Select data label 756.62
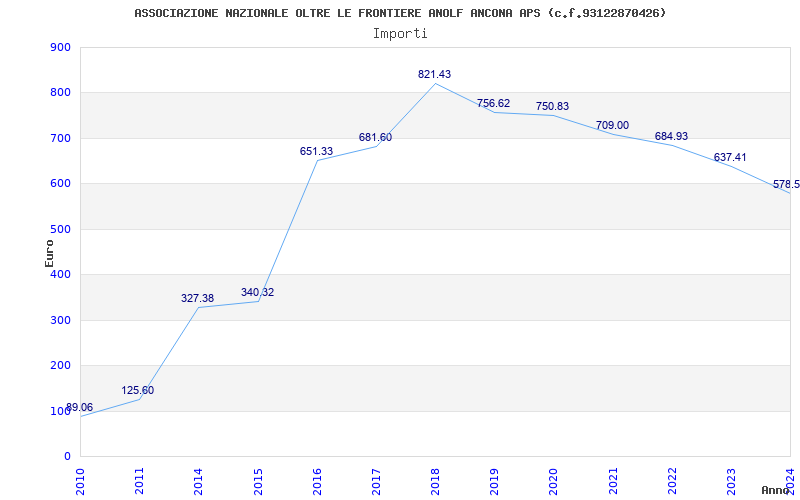Image resolution: width=800 pixels, height=500 pixels. pyautogui.click(x=493, y=103)
